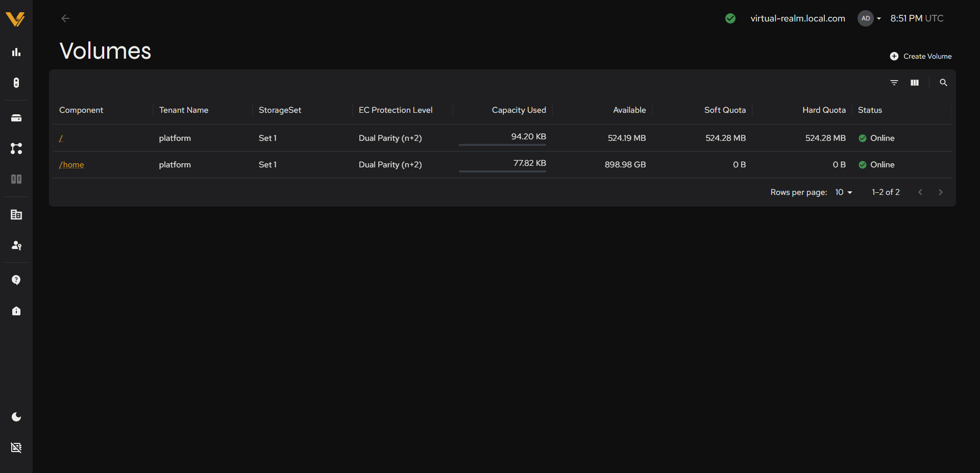
Task: Open the table search icon
Action: pyautogui.click(x=944, y=83)
